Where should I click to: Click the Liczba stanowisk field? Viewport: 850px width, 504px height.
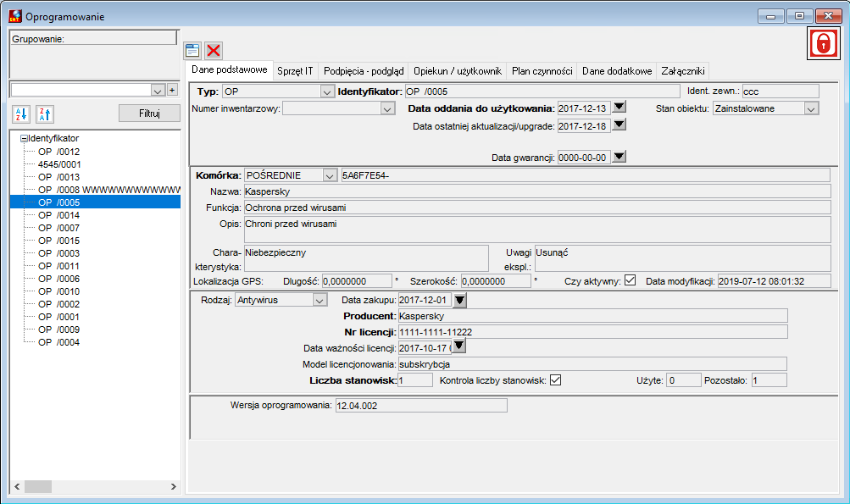[415, 380]
